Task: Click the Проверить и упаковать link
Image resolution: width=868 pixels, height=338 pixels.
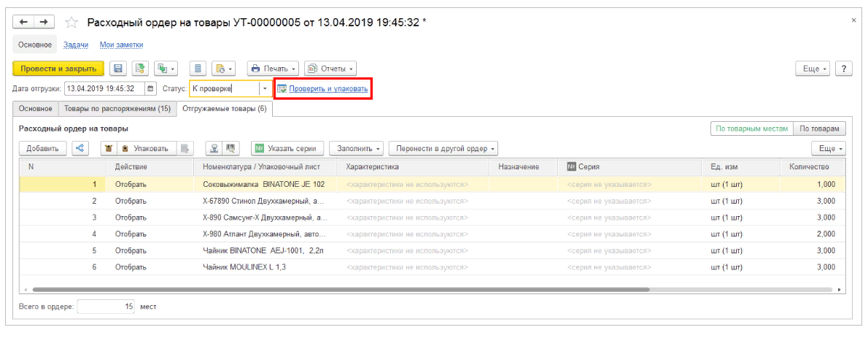Action: click(328, 89)
